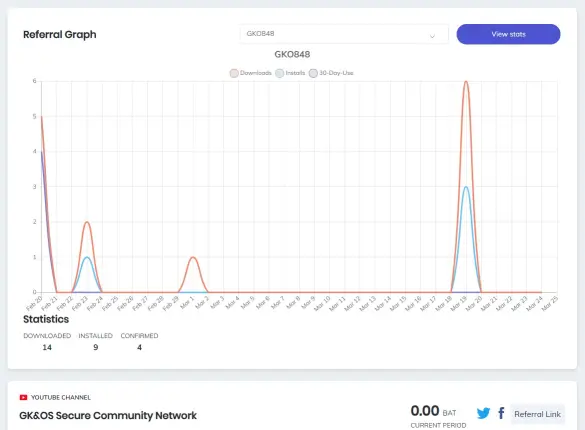585x430 pixels.
Task: Click the installed count 9
Action: (x=96, y=348)
